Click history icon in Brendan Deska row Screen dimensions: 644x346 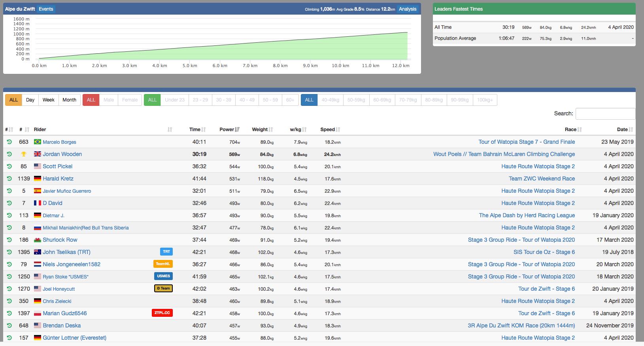[9, 325]
